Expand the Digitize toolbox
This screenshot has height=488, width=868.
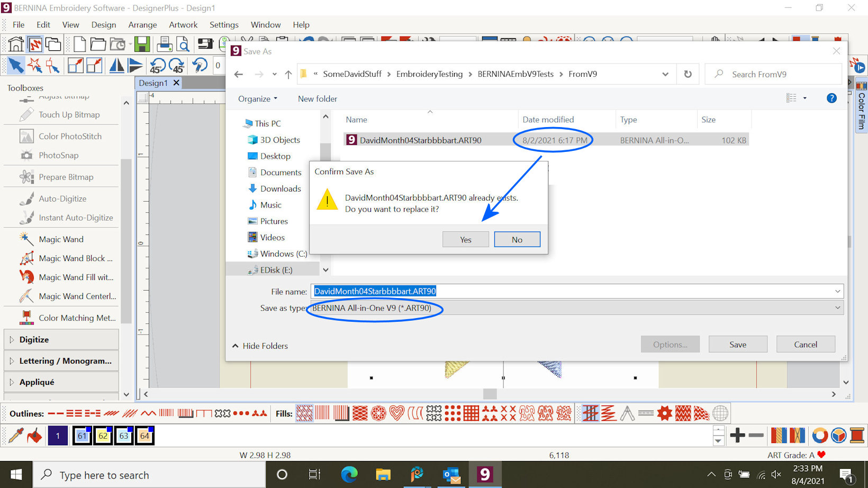pyautogui.click(x=61, y=340)
